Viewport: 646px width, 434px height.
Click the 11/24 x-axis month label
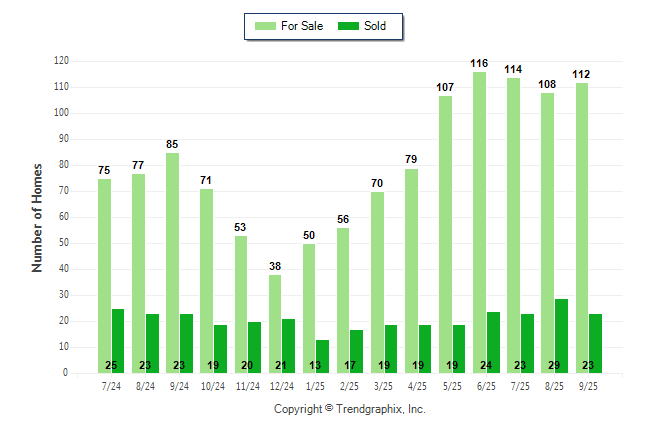pyautogui.click(x=247, y=384)
